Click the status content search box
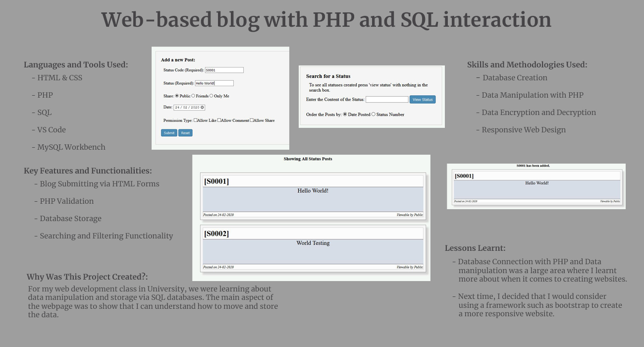The height and width of the screenshot is (347, 644). (387, 100)
